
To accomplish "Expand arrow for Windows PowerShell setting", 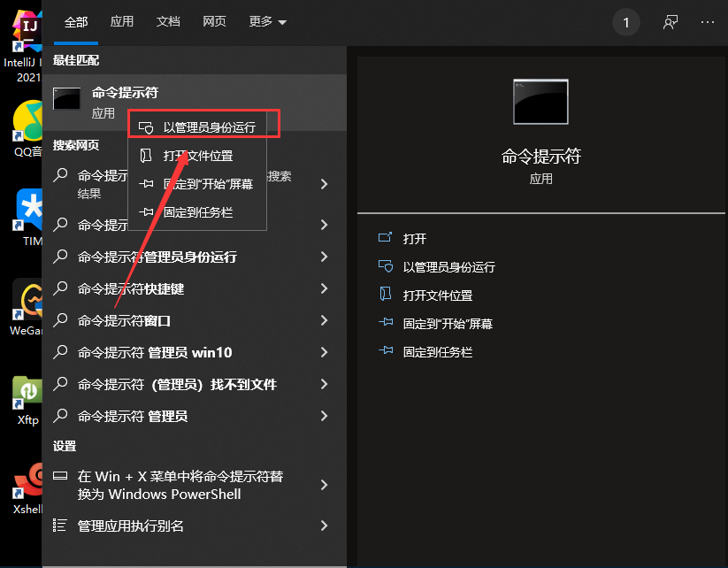I will [324, 485].
